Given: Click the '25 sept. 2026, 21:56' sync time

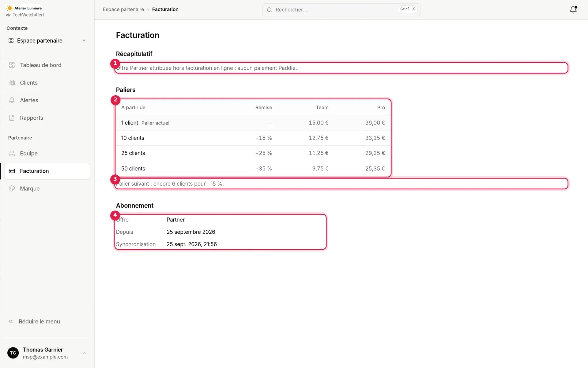Looking at the screenshot, I should (192, 244).
